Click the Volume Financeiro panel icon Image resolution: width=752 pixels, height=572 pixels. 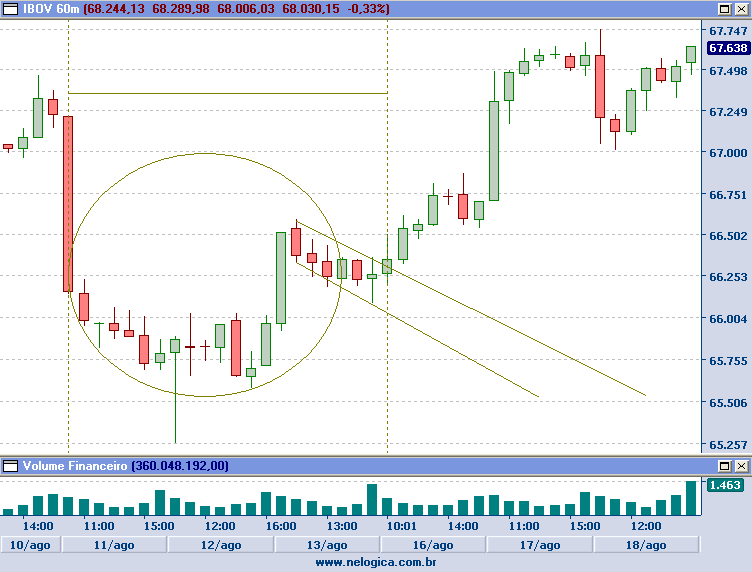pos(11,466)
